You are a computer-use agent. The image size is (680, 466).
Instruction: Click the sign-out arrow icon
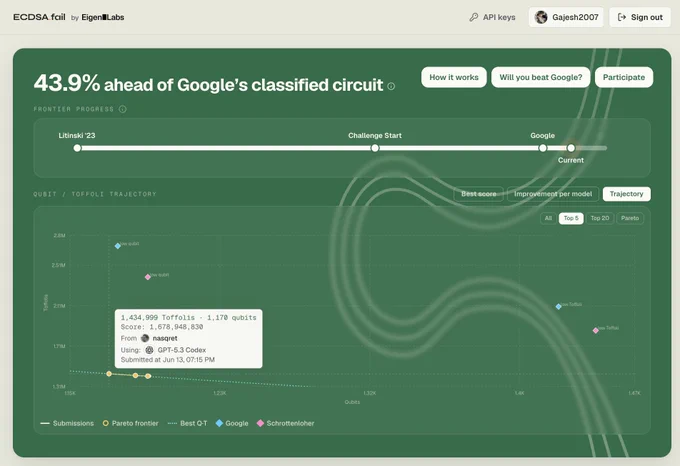click(621, 17)
